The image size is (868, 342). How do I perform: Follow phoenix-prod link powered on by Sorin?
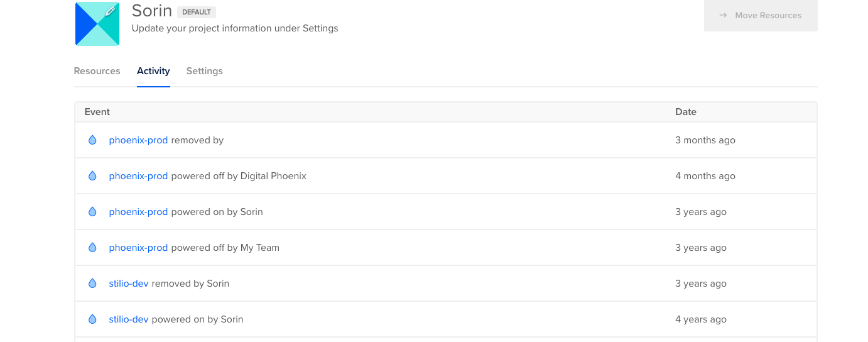pos(138,212)
